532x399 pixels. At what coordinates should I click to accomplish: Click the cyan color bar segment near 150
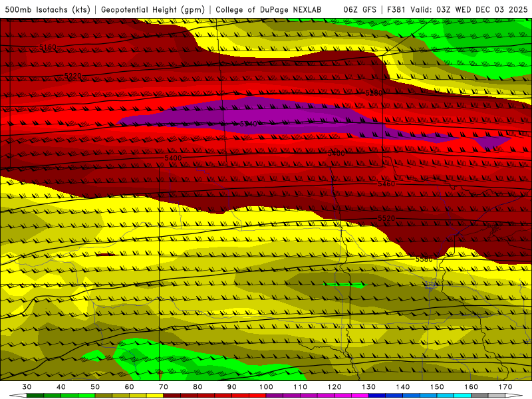(446, 396)
